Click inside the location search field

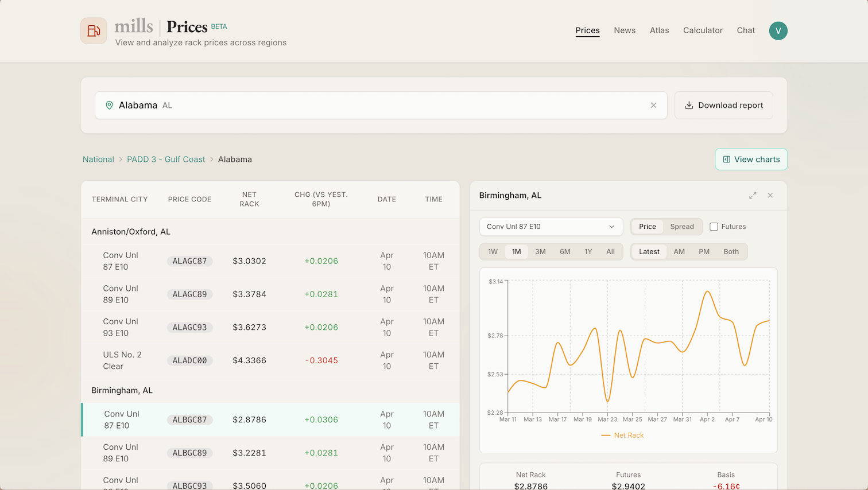click(344, 105)
